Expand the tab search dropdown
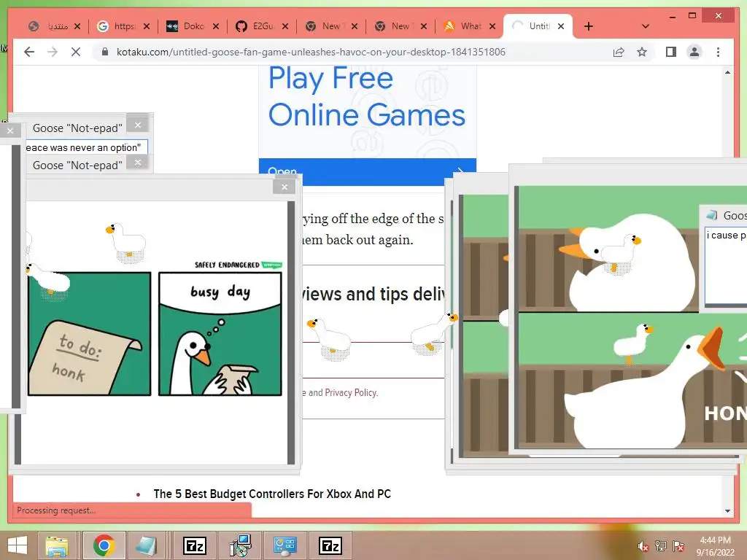This screenshot has height=560, width=747. [646, 26]
